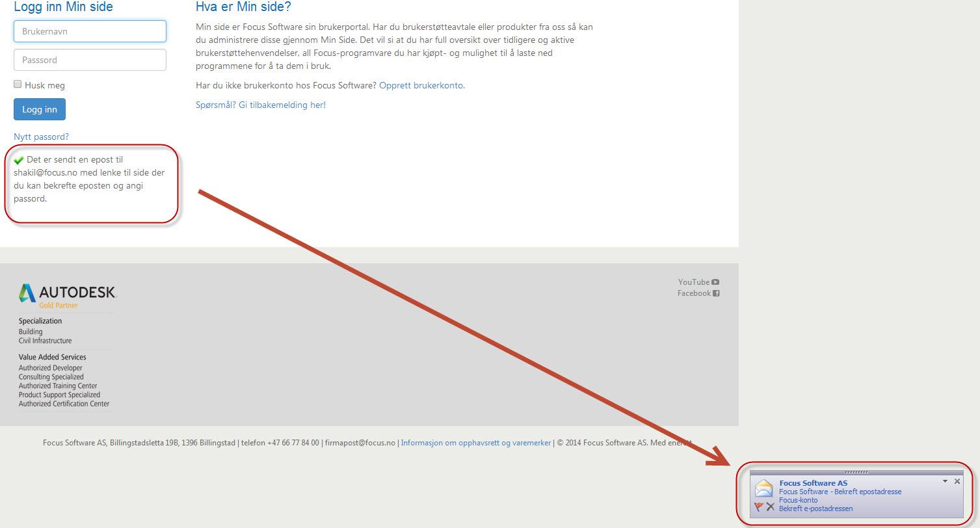Open the Nytt passord? link
The height and width of the screenshot is (528, 980).
click(x=41, y=137)
